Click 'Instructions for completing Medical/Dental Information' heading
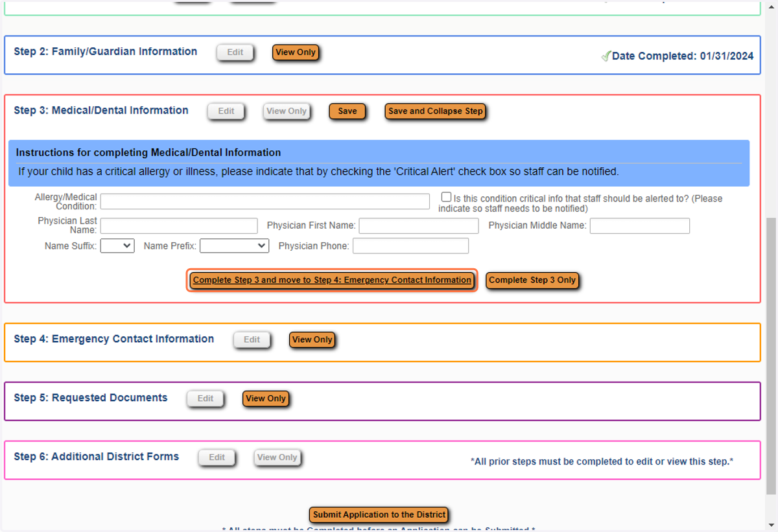 148,153
